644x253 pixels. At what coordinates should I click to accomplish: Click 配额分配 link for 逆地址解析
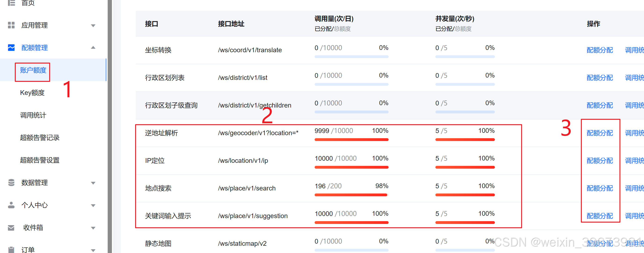600,133
